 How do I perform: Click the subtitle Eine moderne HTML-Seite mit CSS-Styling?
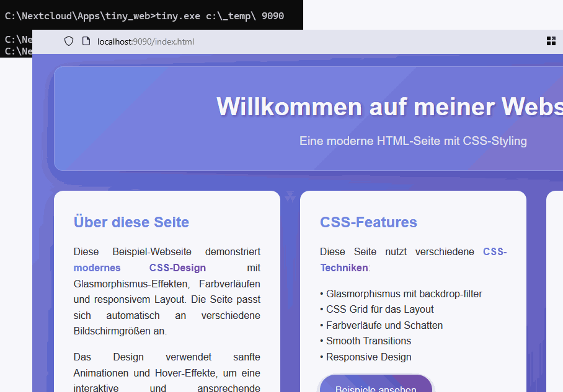414,141
